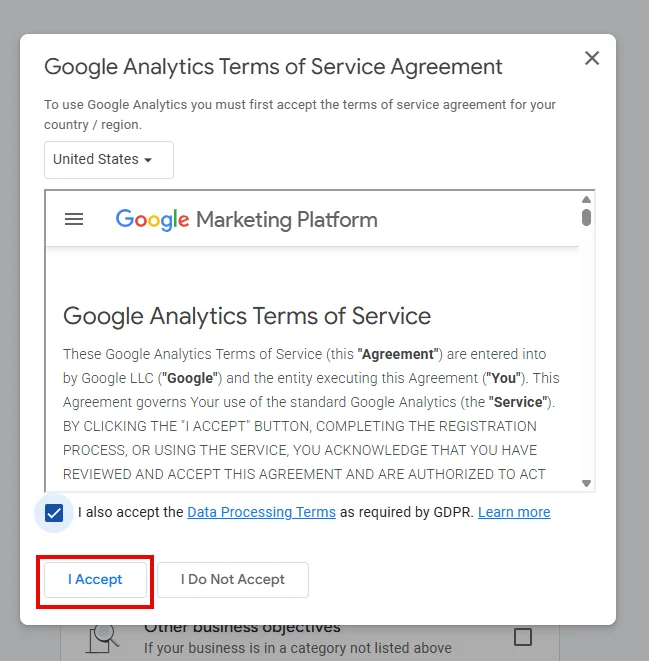Viewport: 649px width, 661px height.
Task: Click the dialog title Terms of Service Agreement
Action: pos(273,67)
